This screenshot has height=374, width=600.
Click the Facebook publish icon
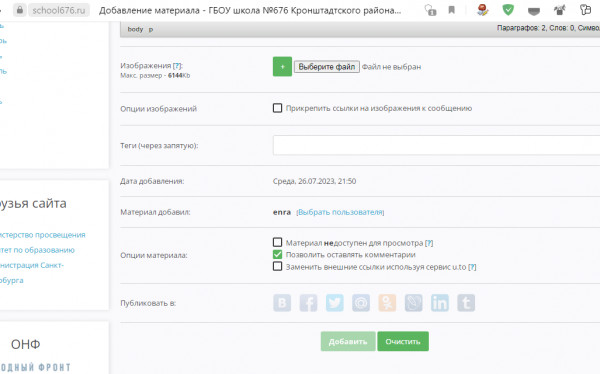(x=308, y=303)
